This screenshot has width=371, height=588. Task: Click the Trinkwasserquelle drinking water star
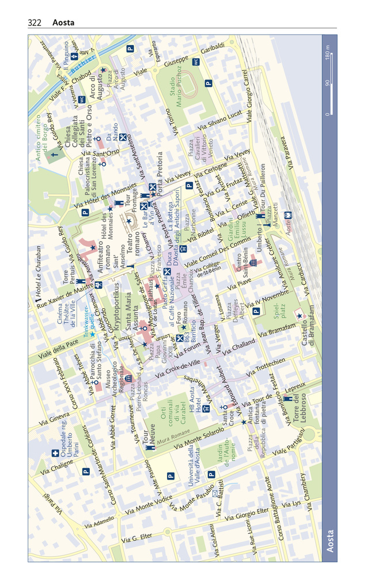pos(92,334)
